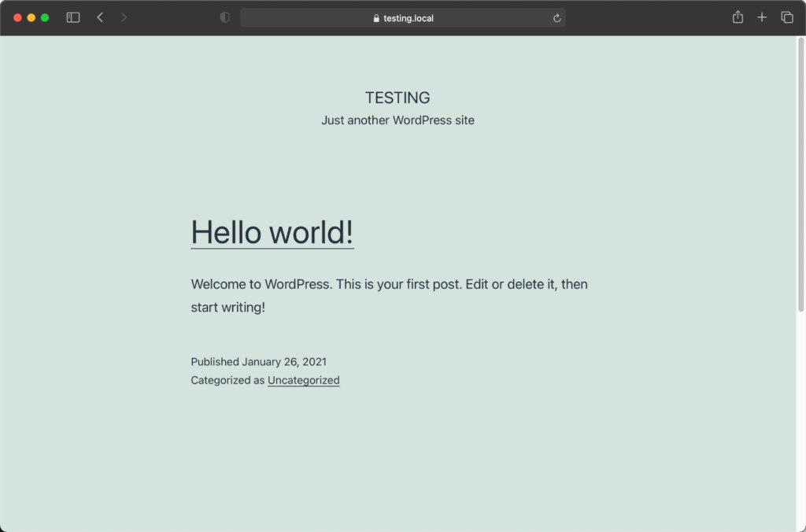Go back to the previous page
The image size is (806, 532).
click(100, 17)
